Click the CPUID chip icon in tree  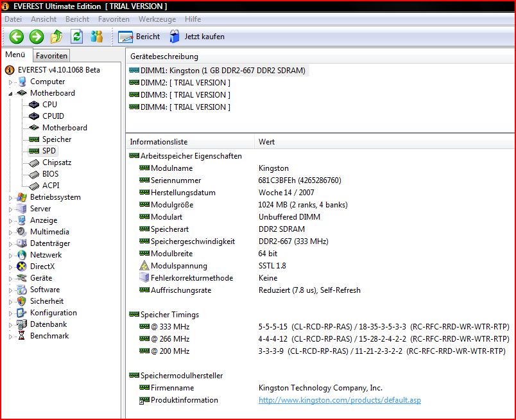pos(34,116)
